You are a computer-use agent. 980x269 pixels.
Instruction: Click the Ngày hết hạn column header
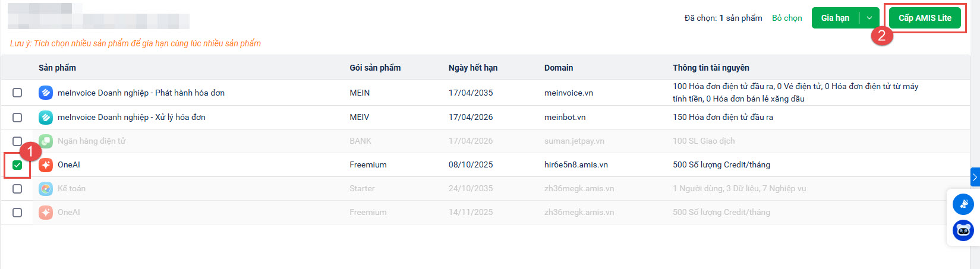[x=472, y=68]
